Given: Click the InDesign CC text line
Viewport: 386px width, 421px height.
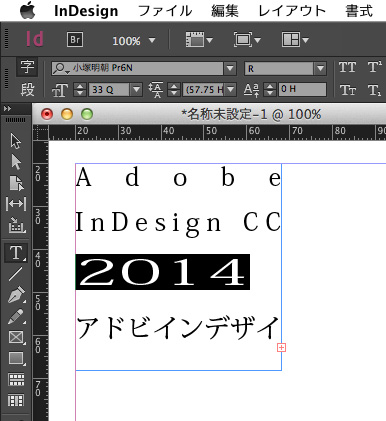Looking at the screenshot, I should (178, 223).
